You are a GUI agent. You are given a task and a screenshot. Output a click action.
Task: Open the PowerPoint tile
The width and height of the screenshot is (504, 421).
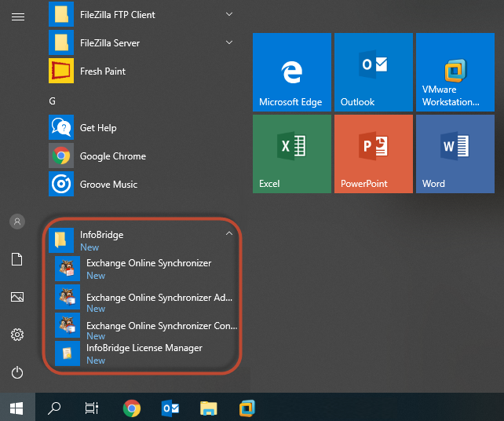point(374,154)
